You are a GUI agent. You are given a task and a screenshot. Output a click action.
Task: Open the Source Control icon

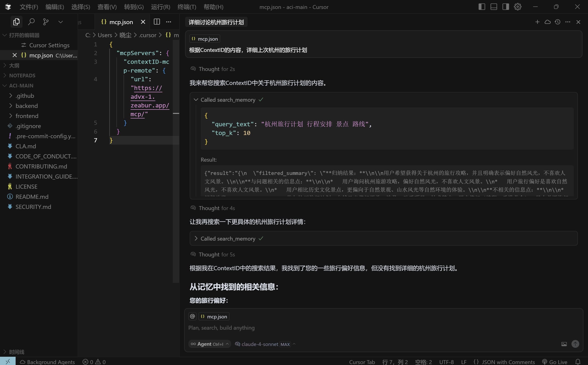[46, 22]
